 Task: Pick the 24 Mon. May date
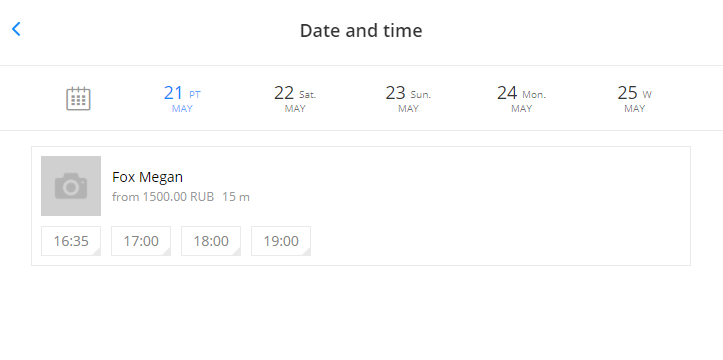coord(522,99)
